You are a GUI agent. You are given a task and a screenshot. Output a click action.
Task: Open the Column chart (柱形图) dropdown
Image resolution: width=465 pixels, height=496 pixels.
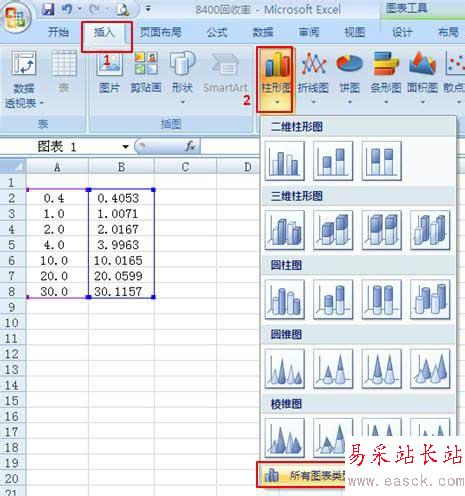tap(276, 79)
